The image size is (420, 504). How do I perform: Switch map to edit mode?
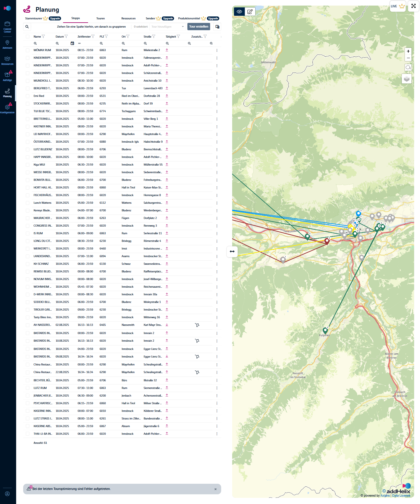(250, 12)
